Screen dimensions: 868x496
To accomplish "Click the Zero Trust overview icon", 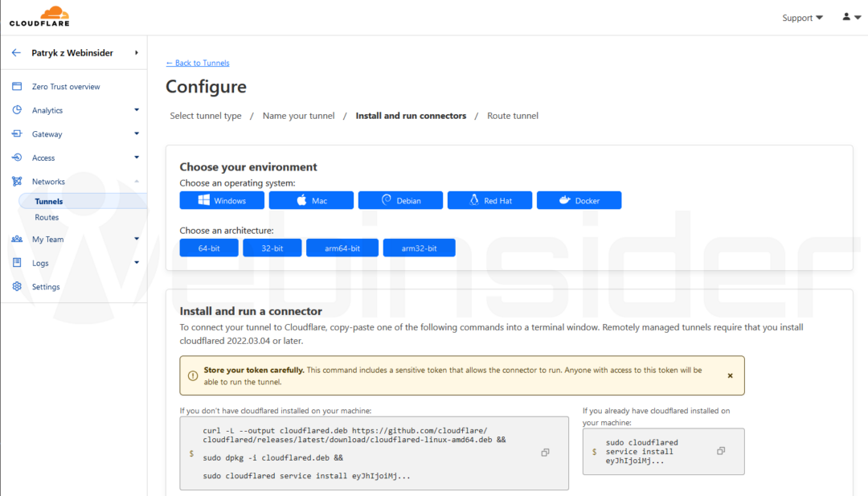I will [17, 86].
